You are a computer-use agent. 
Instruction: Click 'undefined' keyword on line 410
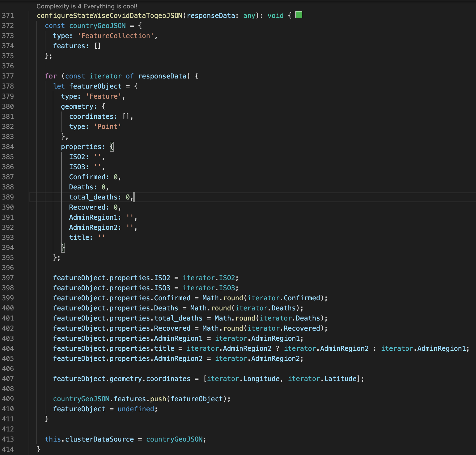tap(136, 409)
